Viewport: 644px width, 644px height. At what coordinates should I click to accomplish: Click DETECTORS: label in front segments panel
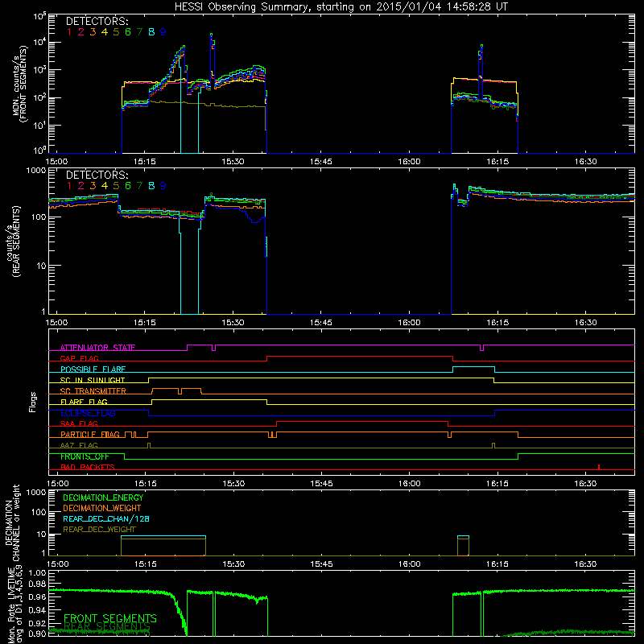pyautogui.click(x=97, y=21)
